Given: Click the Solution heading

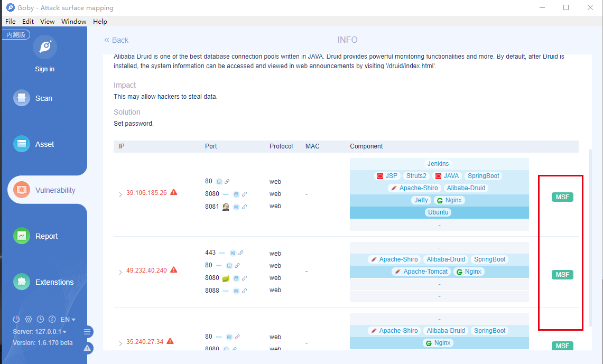Looking at the screenshot, I should click(x=127, y=112).
